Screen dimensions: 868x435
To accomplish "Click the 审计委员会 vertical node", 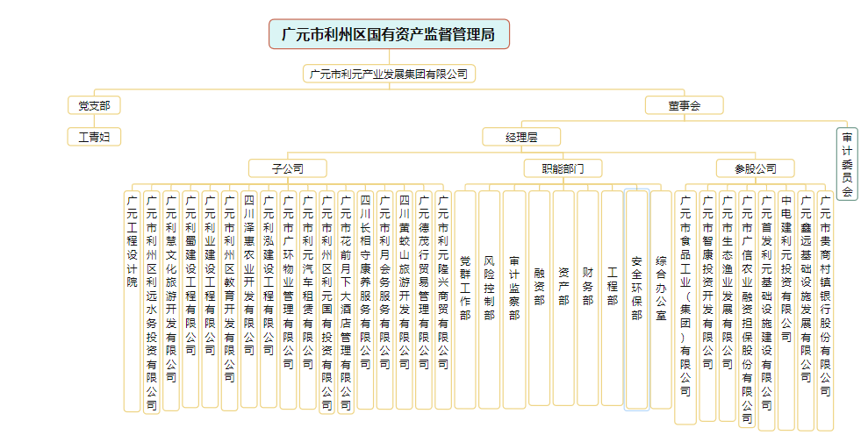I will pyautogui.click(x=847, y=164).
